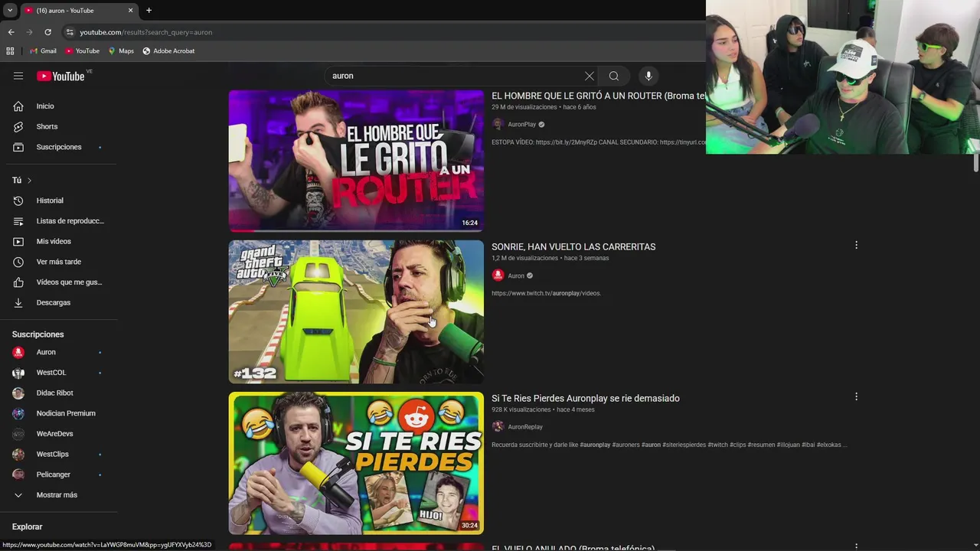Go to AuronPlay channel name
This screenshot has width=980, height=551.
[521, 125]
